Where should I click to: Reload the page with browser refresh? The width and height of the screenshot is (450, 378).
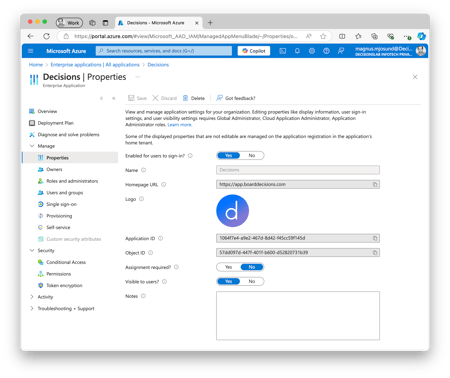(46, 36)
